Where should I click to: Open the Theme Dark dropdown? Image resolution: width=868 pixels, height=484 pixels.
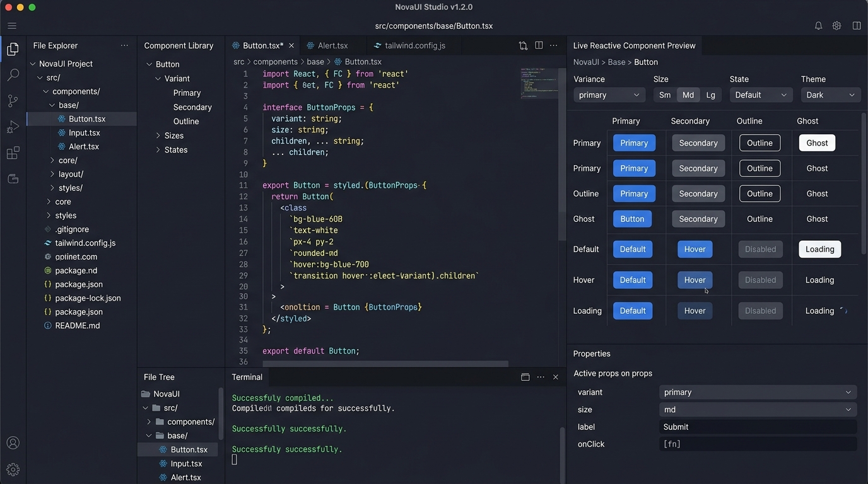tap(831, 95)
